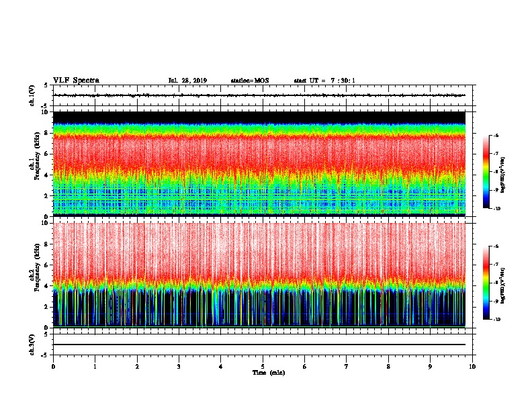Click the log(PSD) label beside ch.2 colorbar
This screenshot has width=532, height=411.
[x=503, y=285]
